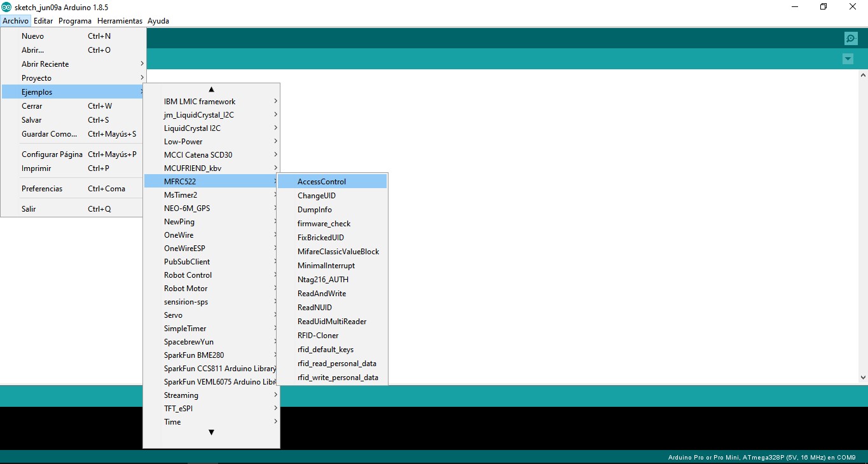The image size is (868, 464).
Task: Show sensirion-sps examples
Action: tap(211, 302)
